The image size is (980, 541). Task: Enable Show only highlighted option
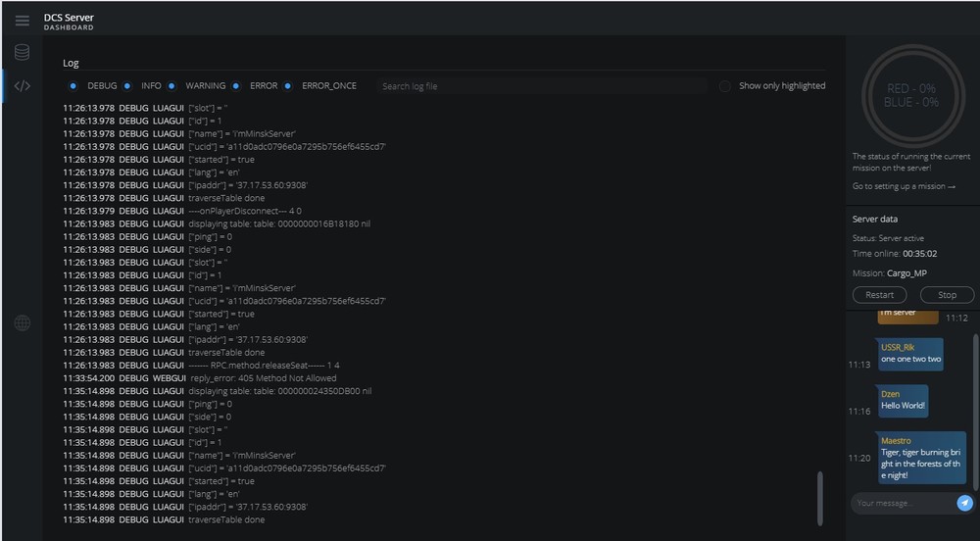[x=725, y=86]
